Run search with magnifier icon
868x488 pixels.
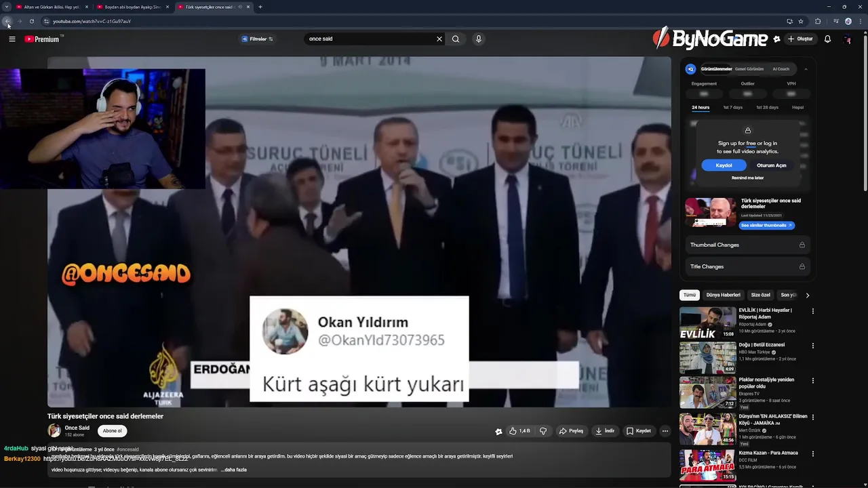click(x=456, y=39)
